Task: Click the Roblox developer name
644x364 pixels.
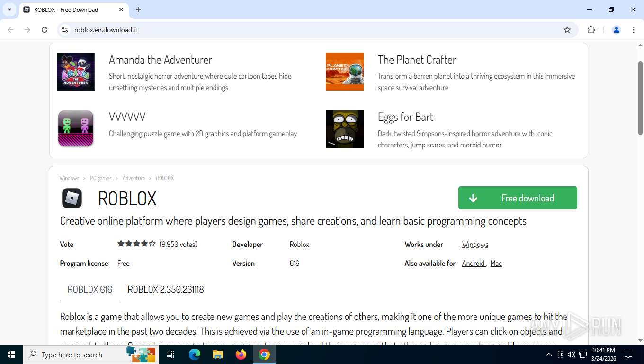Action: (299, 245)
